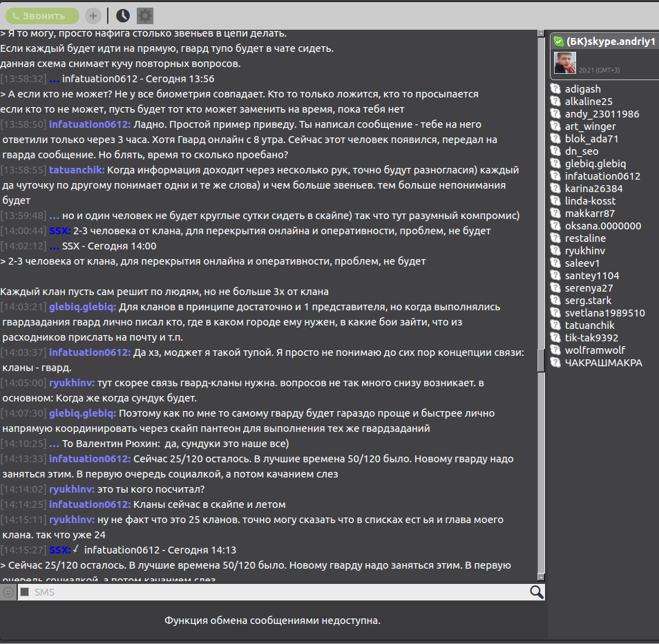Image resolution: width=659 pixels, height=644 pixels.
Task: Click the (БК)skype.andriy1 profile avatar
Action: click(565, 63)
